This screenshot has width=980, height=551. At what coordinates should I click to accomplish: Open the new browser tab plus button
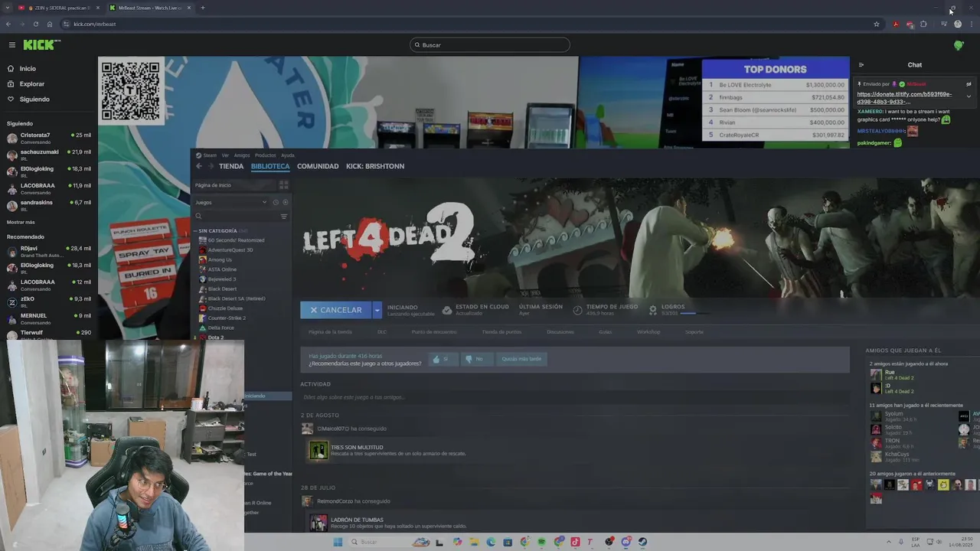point(202,8)
